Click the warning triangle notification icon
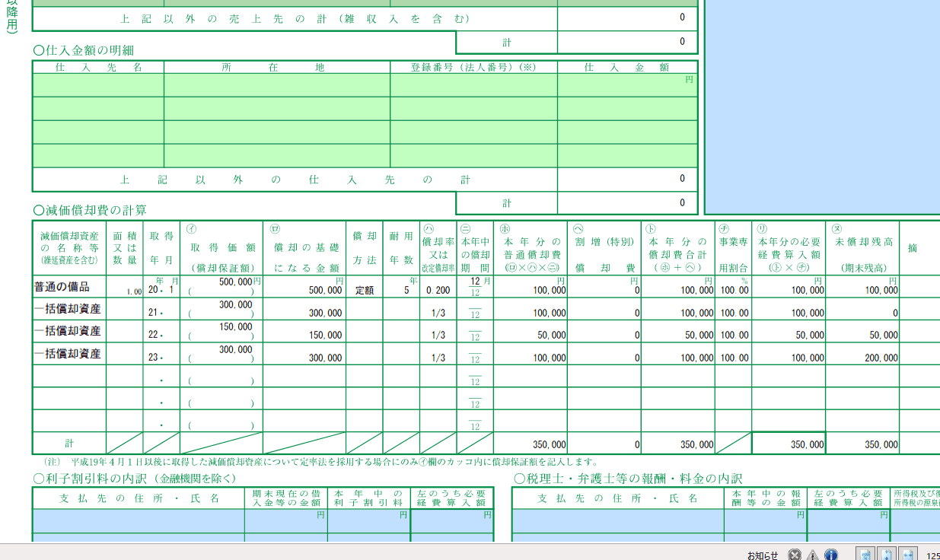Viewport: 940px width, 560px height. pyautogui.click(x=813, y=555)
